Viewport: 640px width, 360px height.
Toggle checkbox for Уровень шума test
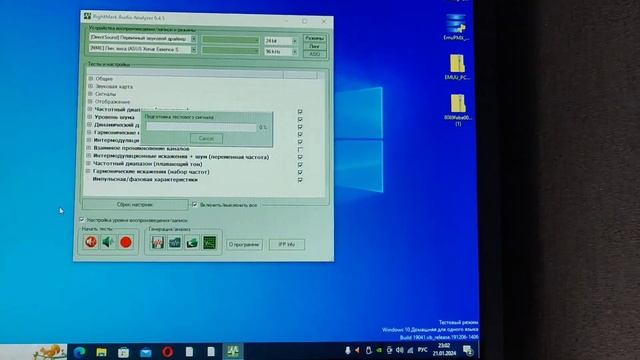[300, 119]
